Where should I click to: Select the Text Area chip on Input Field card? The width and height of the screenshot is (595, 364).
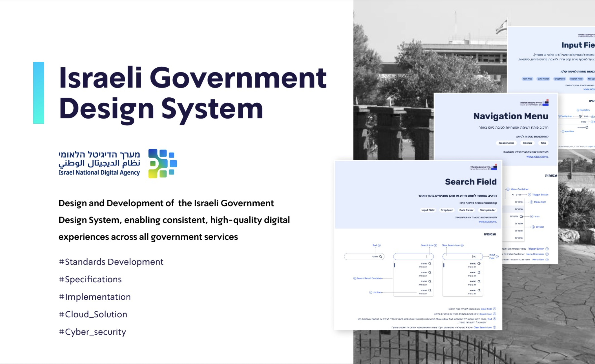point(527,79)
